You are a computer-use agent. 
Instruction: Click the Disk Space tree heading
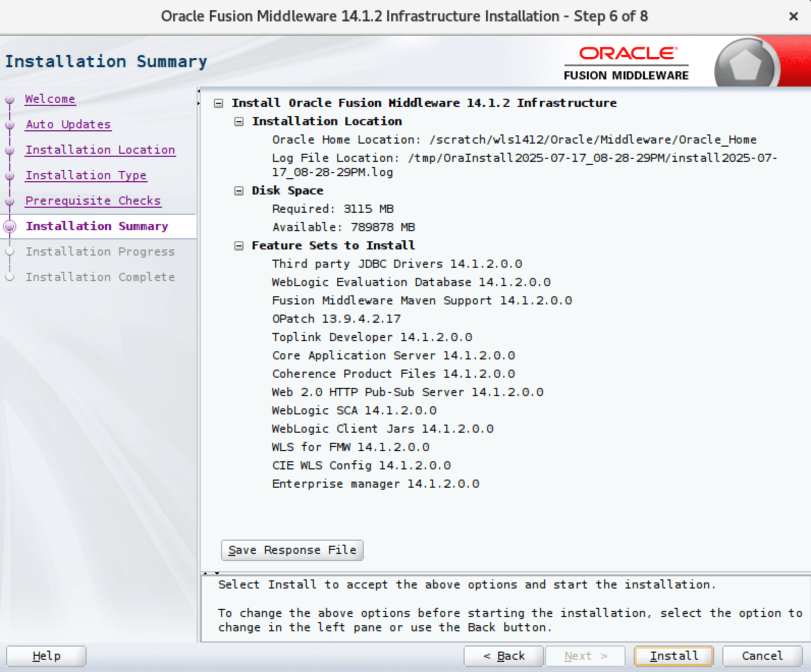(x=288, y=191)
